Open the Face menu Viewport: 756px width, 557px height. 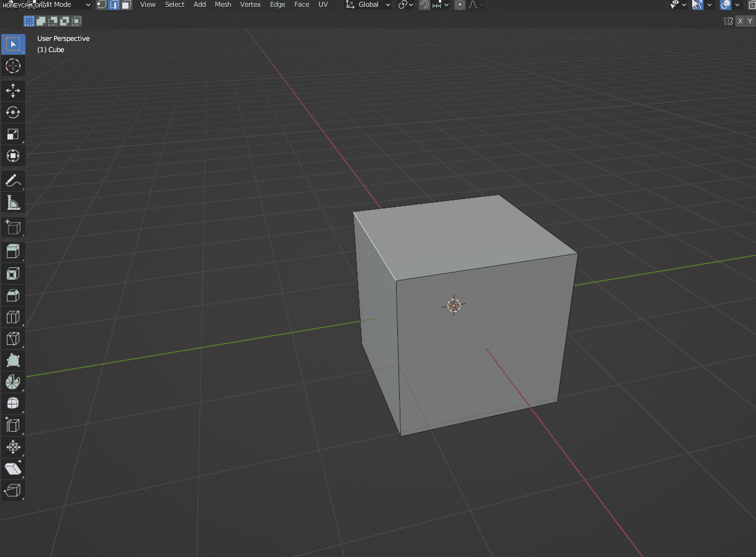click(302, 5)
